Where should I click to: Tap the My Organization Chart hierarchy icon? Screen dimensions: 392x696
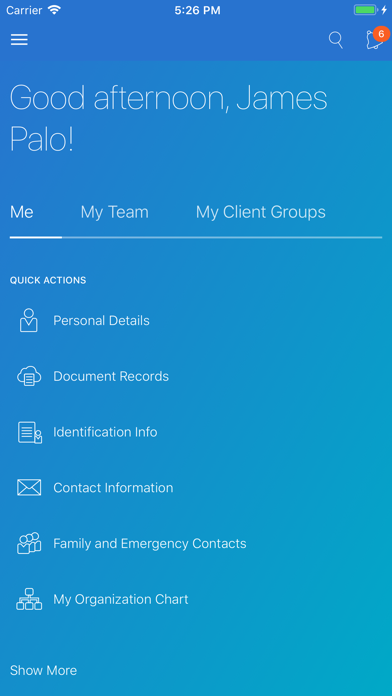[29, 599]
